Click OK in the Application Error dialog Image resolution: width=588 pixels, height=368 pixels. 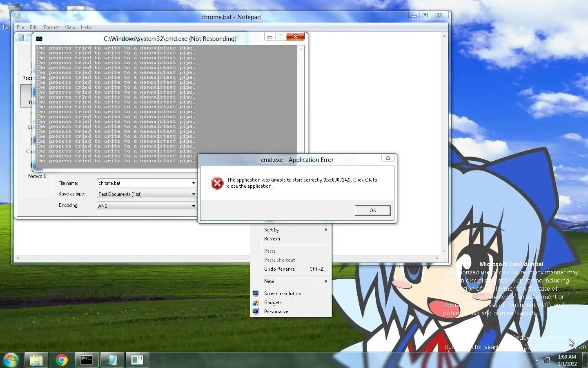[x=372, y=210]
